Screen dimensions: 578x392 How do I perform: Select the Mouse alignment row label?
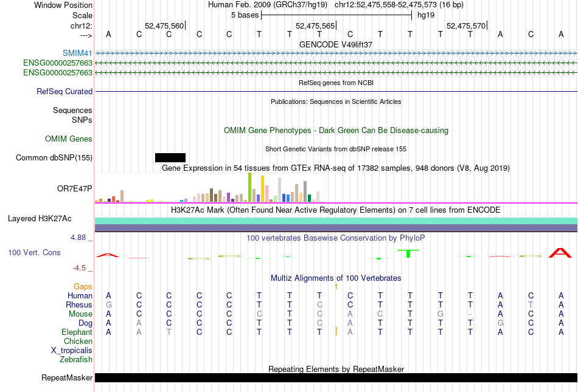(80, 314)
